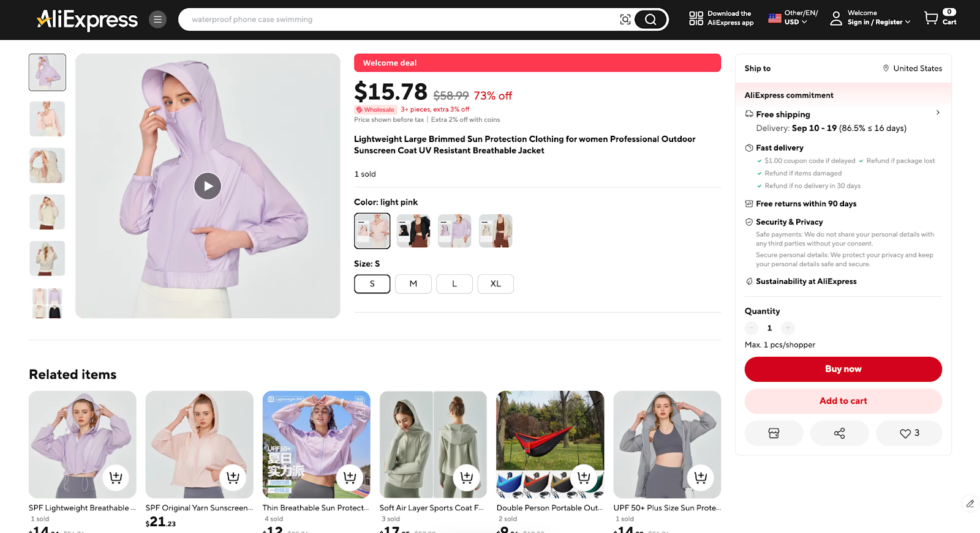Viewport: 980px width, 533px height.
Task: Add UPF 50+ Plus Size item to cart
Action: pyautogui.click(x=701, y=477)
